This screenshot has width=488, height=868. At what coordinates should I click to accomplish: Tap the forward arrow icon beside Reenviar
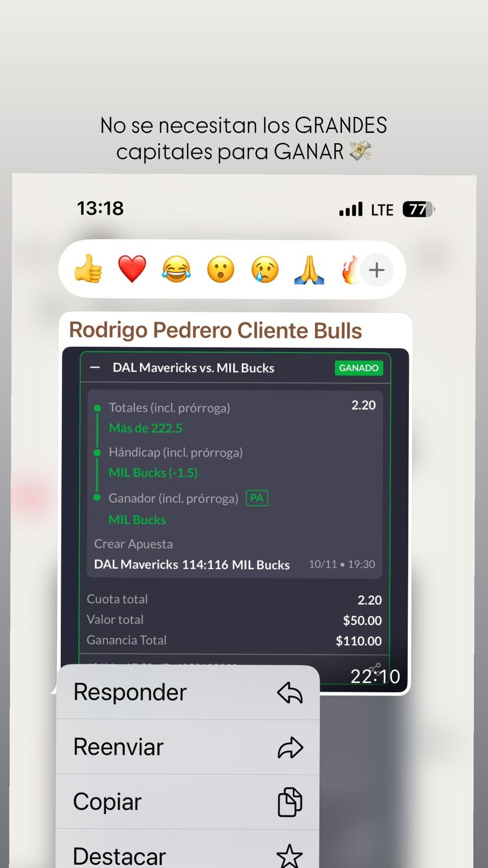(290, 748)
